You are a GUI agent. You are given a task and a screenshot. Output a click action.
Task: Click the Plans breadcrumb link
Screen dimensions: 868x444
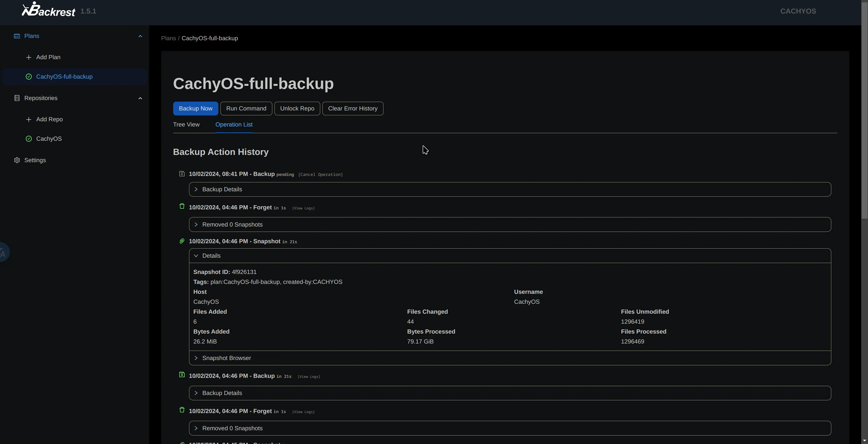[x=168, y=38]
